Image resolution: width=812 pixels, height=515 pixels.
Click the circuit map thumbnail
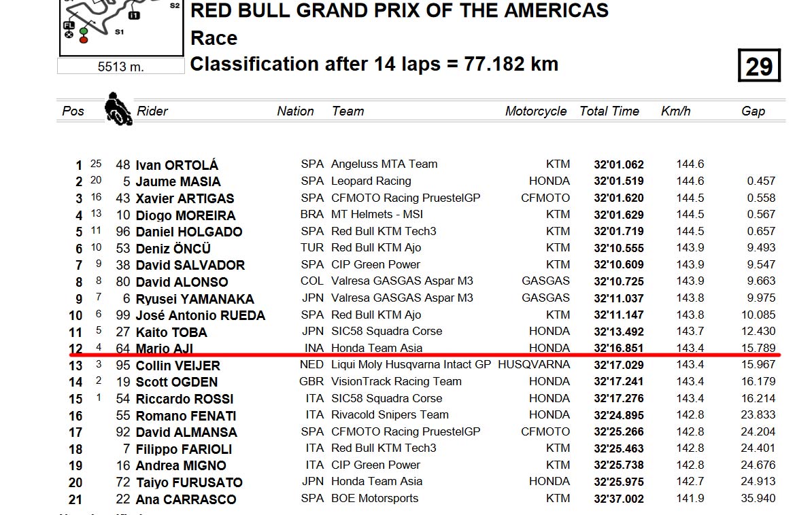pyautogui.click(x=122, y=27)
